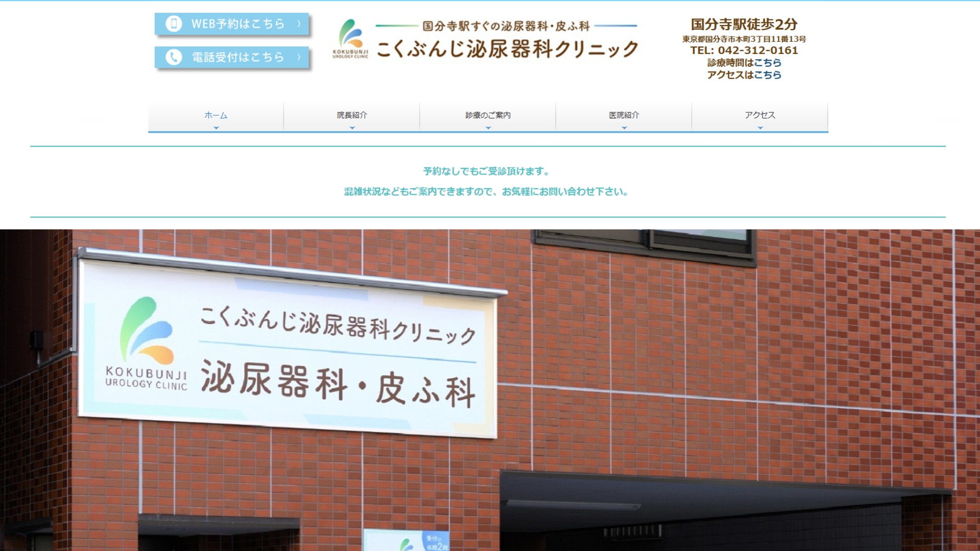Click the right chevron on WEB予約はこちら
The image size is (980, 551).
click(x=299, y=23)
